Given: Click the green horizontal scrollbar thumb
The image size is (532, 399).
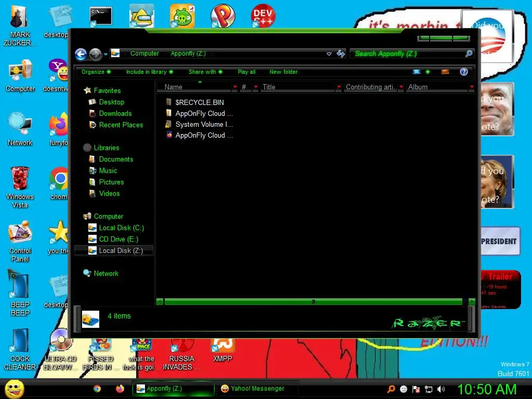Looking at the screenshot, I should [x=313, y=302].
